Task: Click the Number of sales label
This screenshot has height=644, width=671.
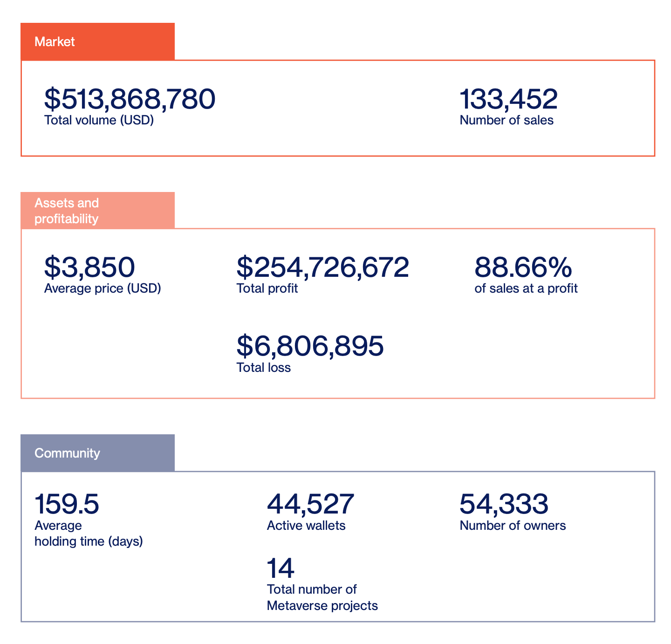Action: 507,120
